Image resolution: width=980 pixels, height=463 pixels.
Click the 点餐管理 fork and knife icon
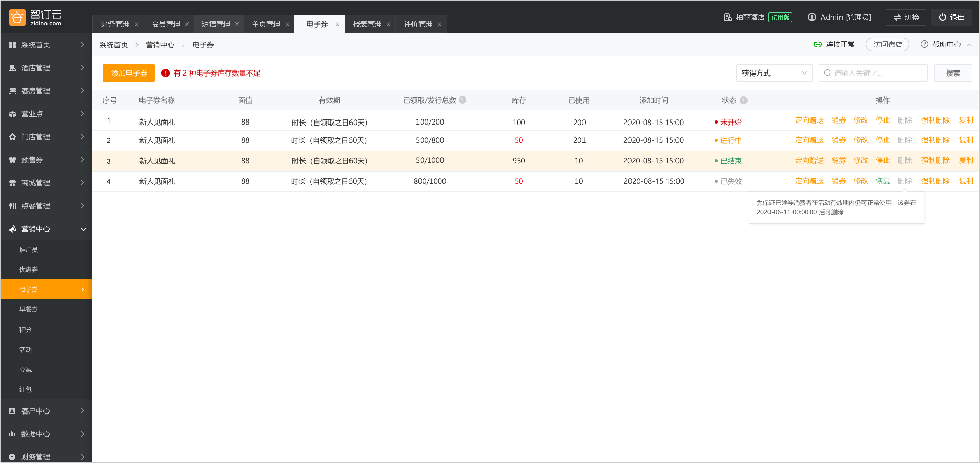coord(12,206)
